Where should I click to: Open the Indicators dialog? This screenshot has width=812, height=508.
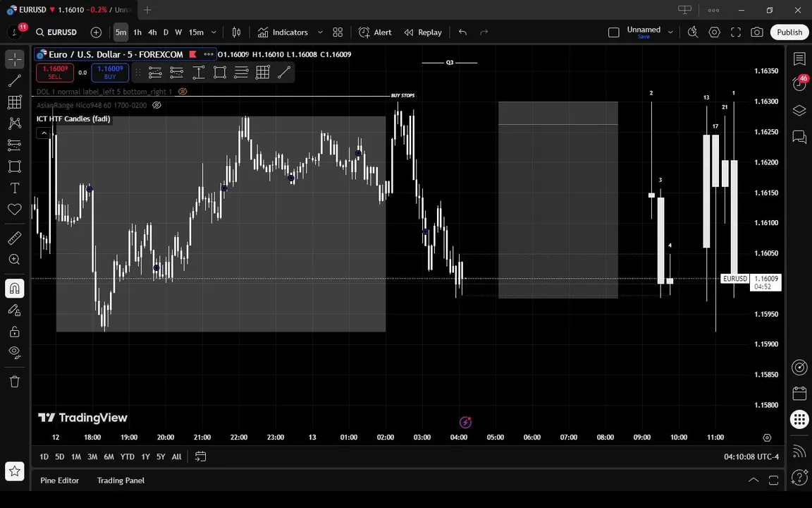pos(283,32)
